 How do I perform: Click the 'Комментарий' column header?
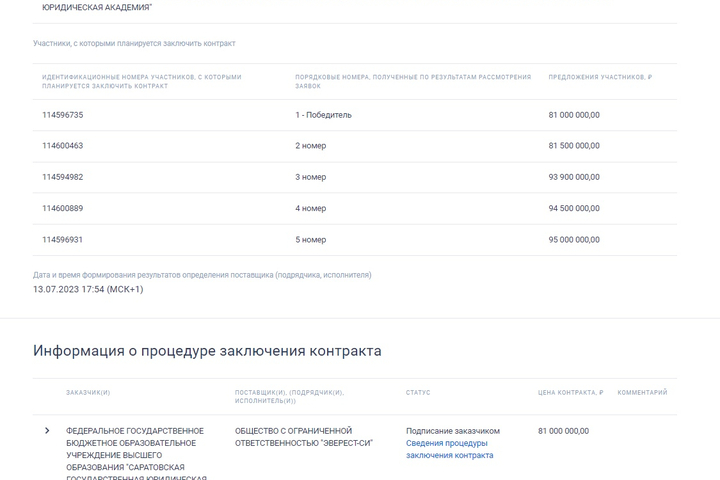click(642, 393)
